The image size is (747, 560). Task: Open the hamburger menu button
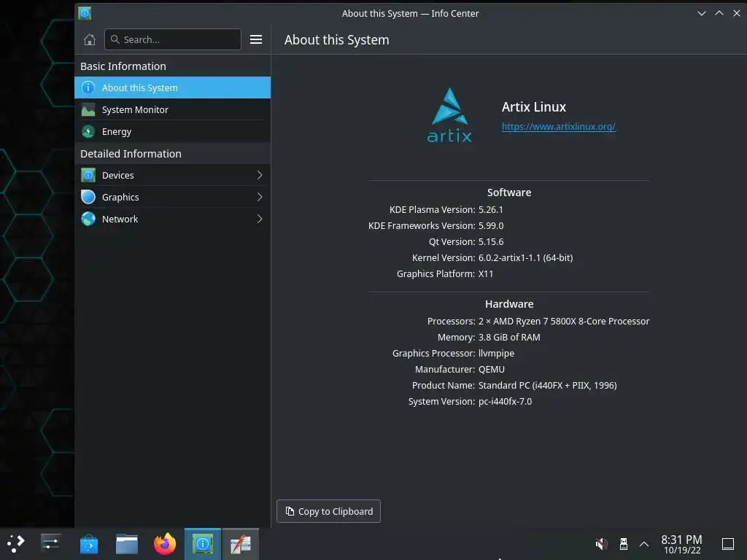256,39
